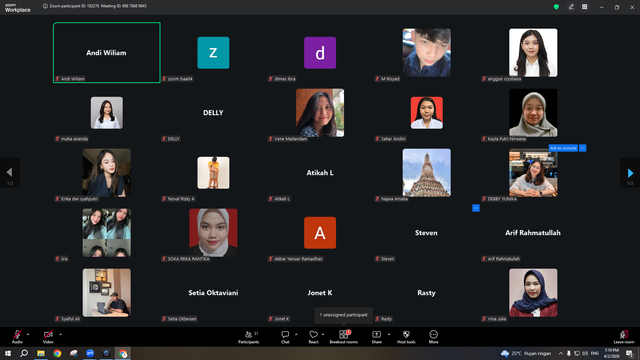Viewport: 640px width, 360px height.
Task: Open the volume control in system tray
Action: 585,353
